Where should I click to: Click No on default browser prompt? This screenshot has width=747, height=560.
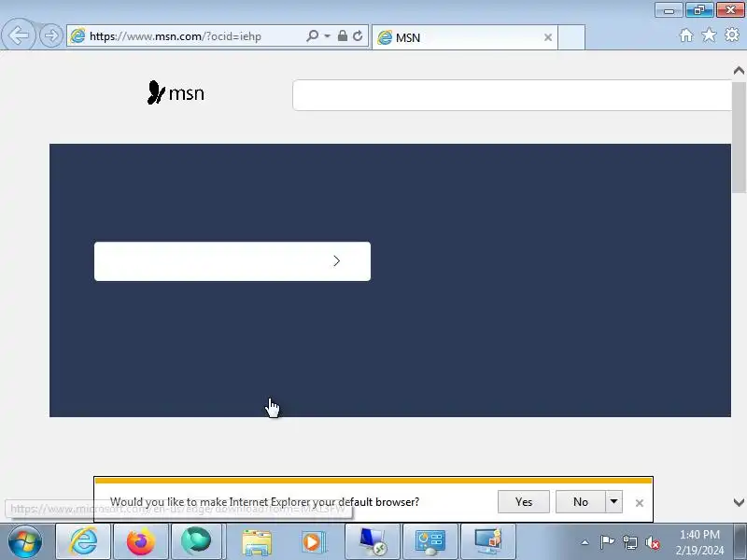tap(580, 502)
